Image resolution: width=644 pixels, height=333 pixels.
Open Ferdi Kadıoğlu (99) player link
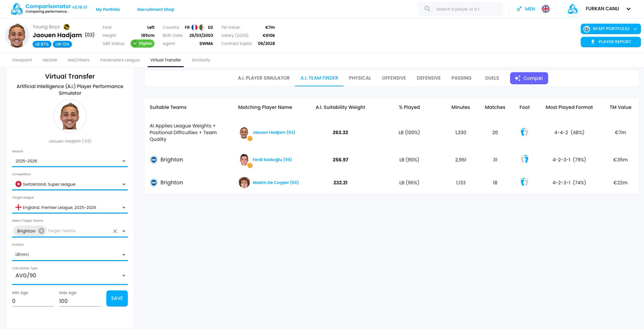(x=272, y=159)
